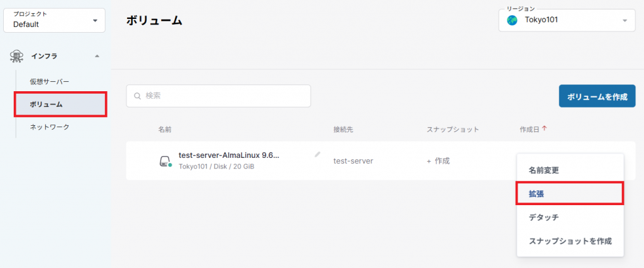Open the test-server connection link
644x268 pixels.
coord(353,160)
